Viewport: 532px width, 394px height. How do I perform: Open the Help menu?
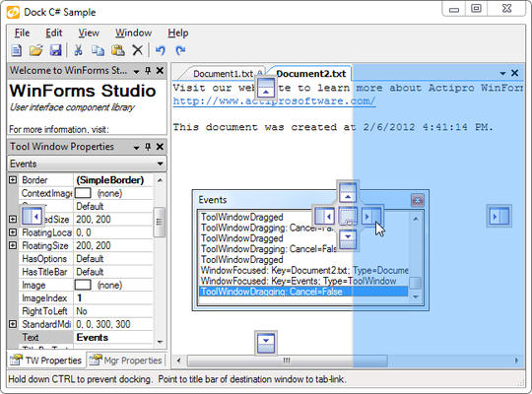tap(178, 33)
